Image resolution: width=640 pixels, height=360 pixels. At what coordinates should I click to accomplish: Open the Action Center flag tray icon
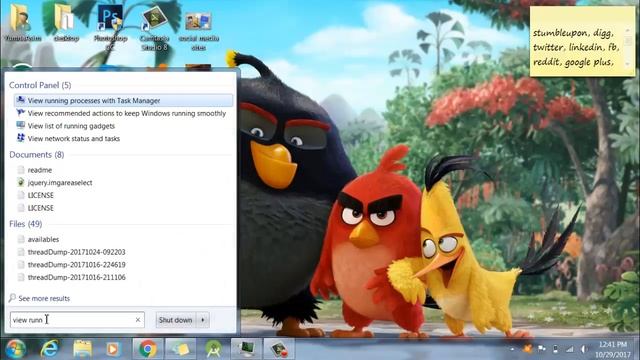tap(542, 349)
